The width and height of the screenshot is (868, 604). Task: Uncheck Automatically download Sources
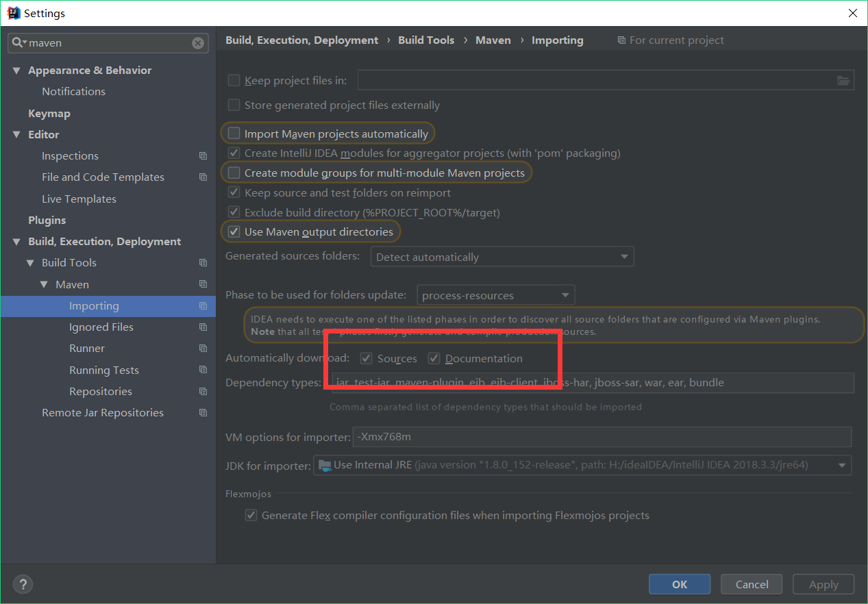(x=366, y=357)
